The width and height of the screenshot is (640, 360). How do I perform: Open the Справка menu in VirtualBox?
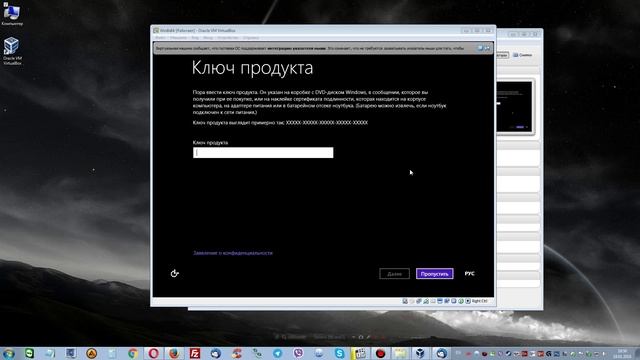point(251,38)
